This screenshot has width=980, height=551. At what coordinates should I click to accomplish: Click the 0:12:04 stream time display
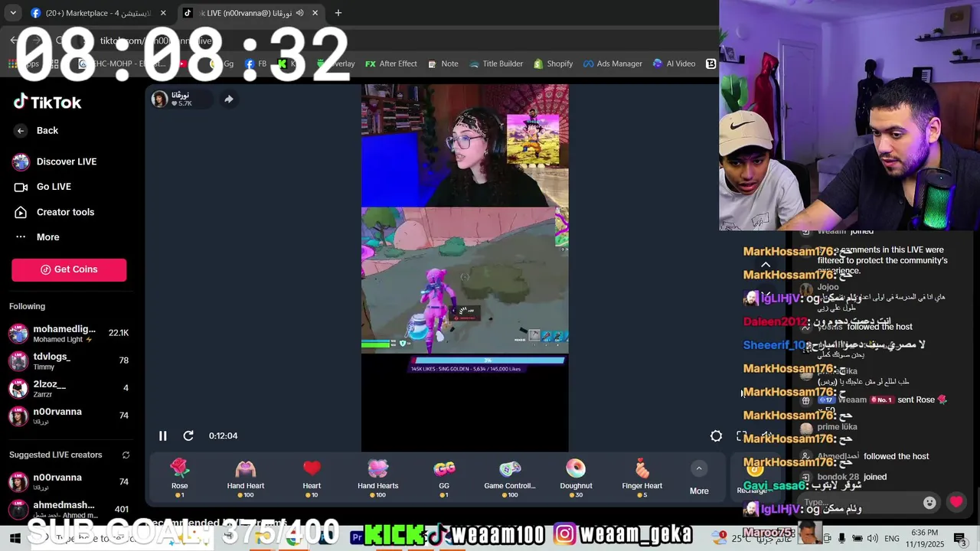coord(223,435)
